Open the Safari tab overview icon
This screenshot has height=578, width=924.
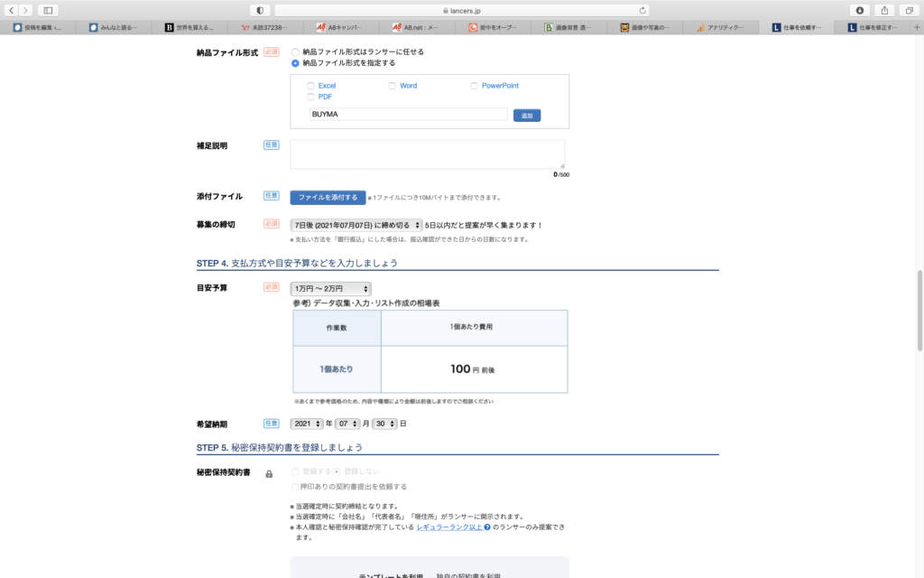(x=909, y=10)
